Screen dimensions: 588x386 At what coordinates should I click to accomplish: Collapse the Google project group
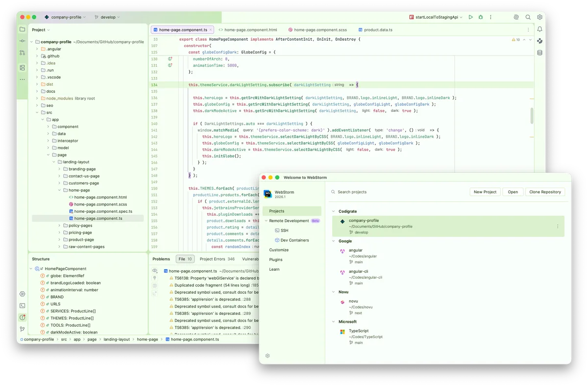point(334,241)
